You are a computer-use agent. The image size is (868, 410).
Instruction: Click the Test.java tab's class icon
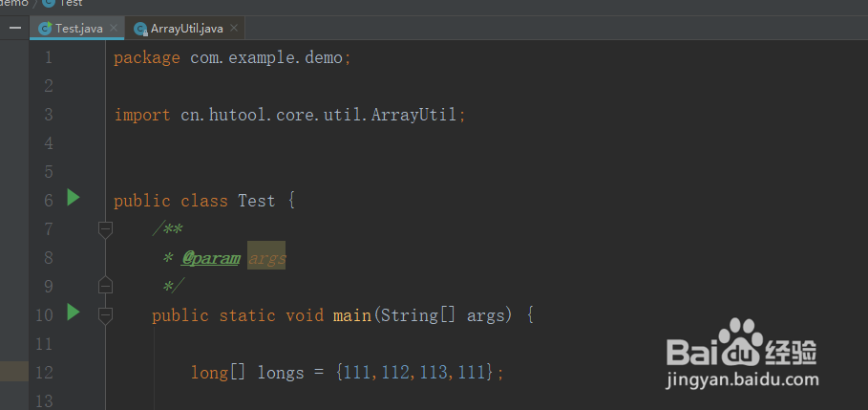(x=45, y=29)
